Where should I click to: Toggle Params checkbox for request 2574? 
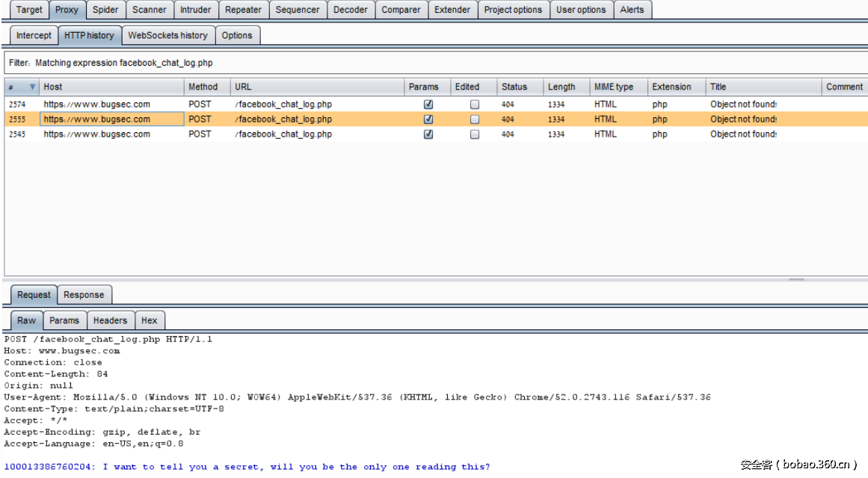tap(428, 105)
